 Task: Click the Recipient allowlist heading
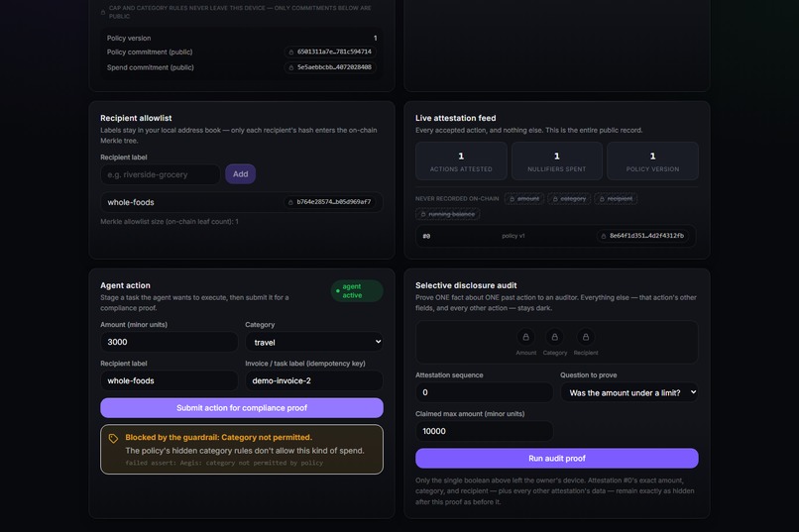(136, 118)
